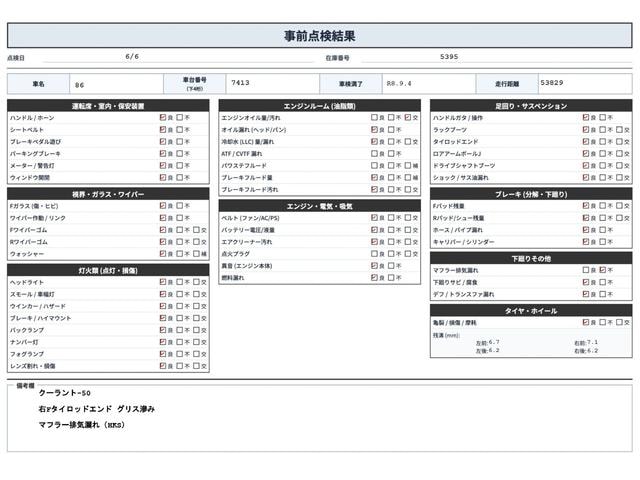Select the 走行距離 value 53829
Viewport: 640px width, 480px height.
click(585, 84)
